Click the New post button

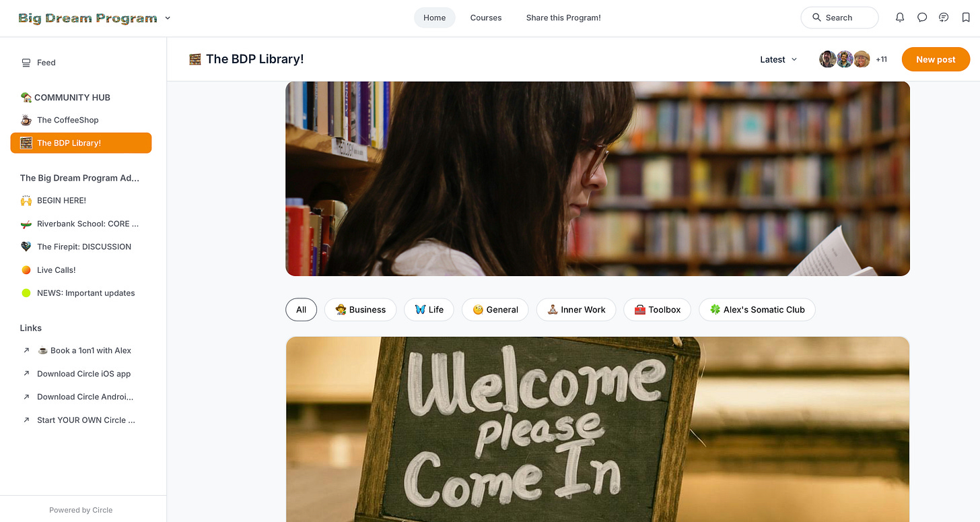pyautogui.click(x=936, y=59)
